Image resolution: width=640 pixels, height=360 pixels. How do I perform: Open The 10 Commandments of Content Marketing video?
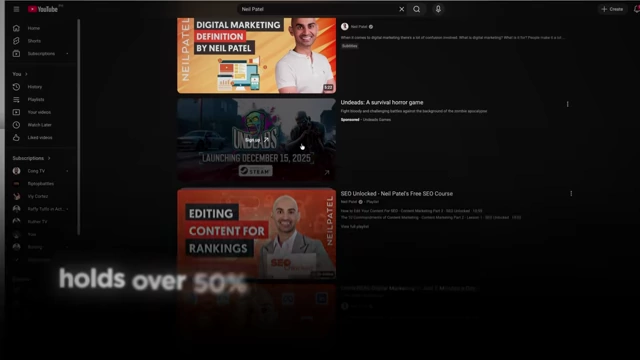click(x=431, y=218)
